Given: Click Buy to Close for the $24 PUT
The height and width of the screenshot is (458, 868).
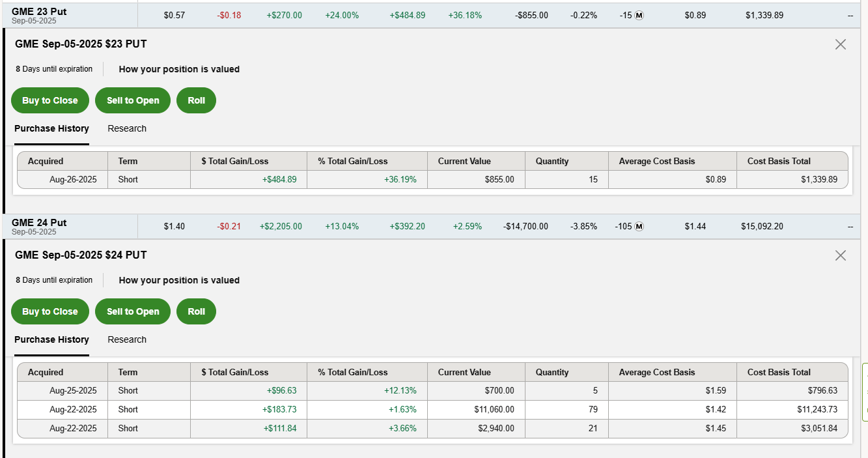Looking at the screenshot, I should (x=50, y=311).
